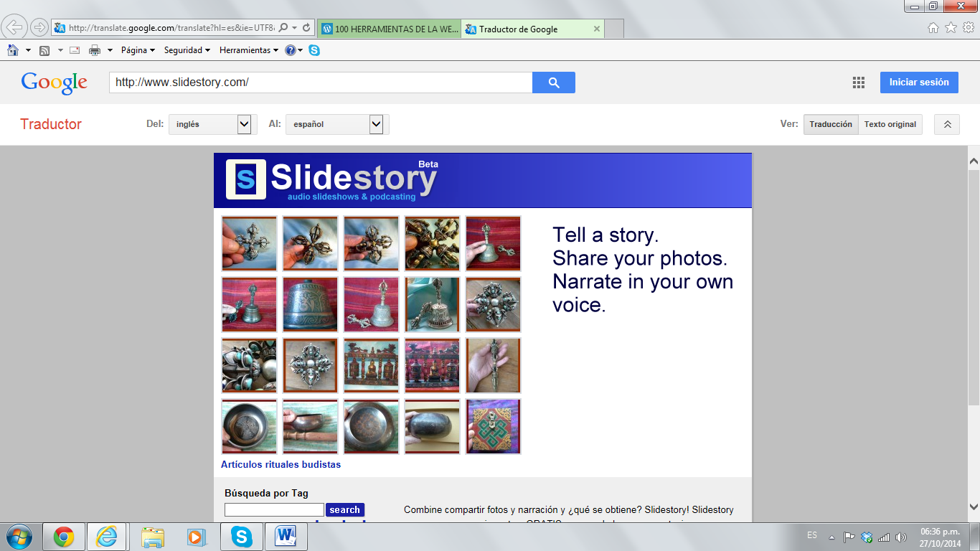Click the Búsqueda por Tag input field
The width and height of the screenshot is (980, 551).
(274, 509)
